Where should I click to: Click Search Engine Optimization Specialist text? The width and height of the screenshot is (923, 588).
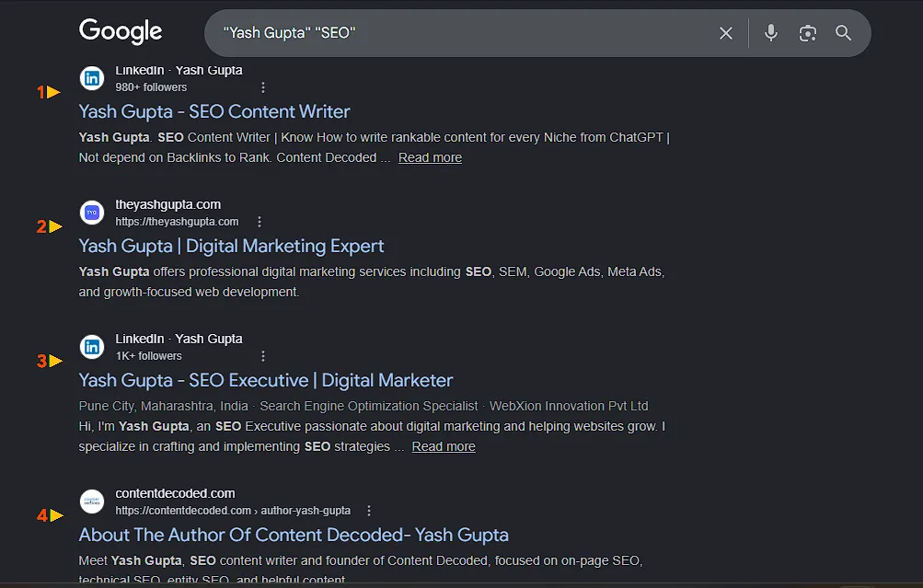click(368, 406)
